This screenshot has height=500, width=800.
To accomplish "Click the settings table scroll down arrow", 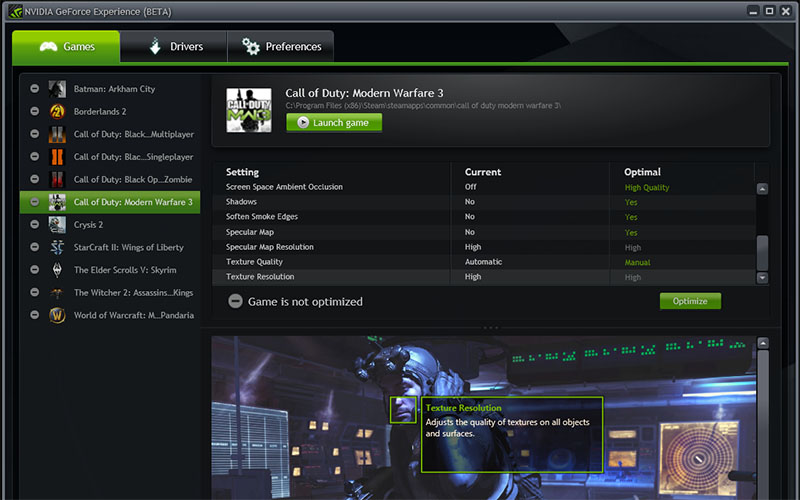I will pos(762,278).
